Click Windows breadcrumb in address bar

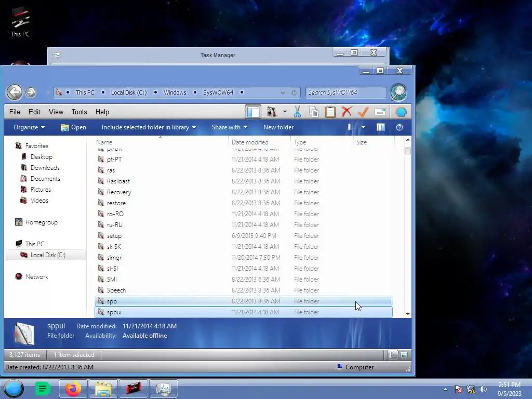click(175, 92)
